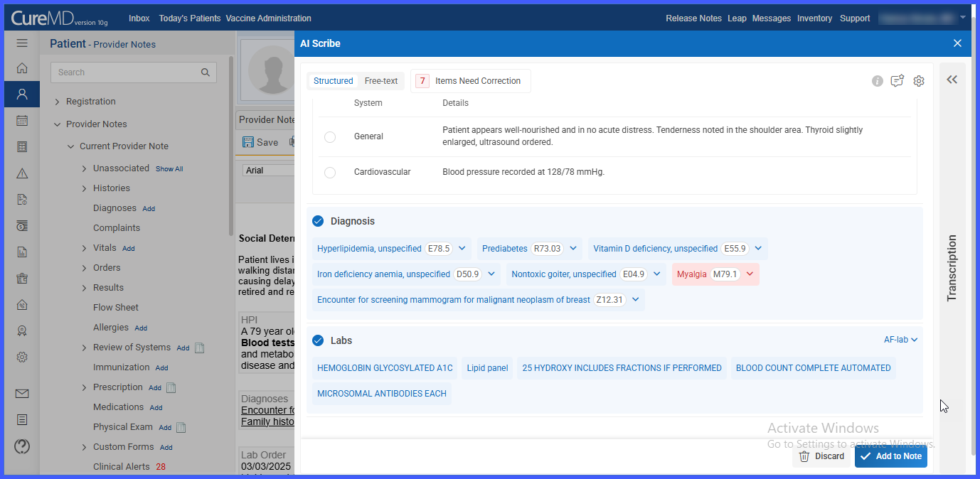Image resolution: width=980 pixels, height=479 pixels.
Task: Open the AF-lab dropdown
Action: click(901, 340)
